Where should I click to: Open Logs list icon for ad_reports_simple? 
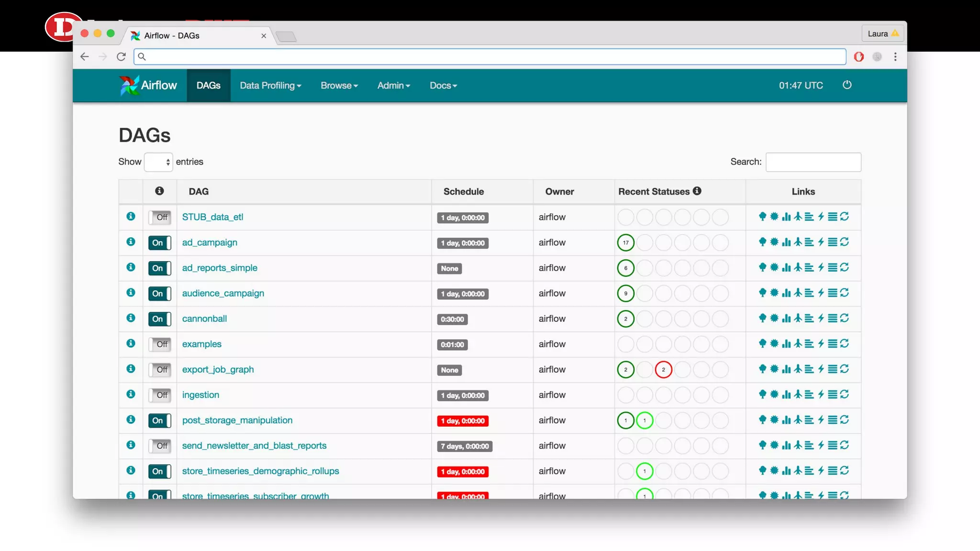(833, 267)
